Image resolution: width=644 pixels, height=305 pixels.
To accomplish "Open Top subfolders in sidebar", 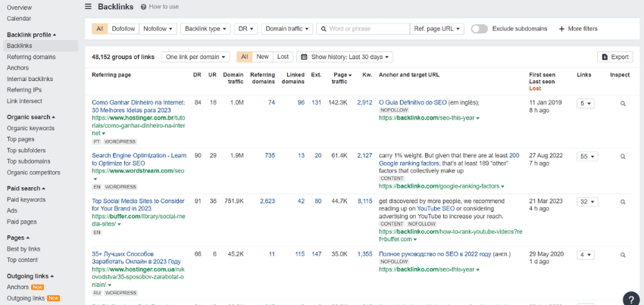I will click(27, 151).
